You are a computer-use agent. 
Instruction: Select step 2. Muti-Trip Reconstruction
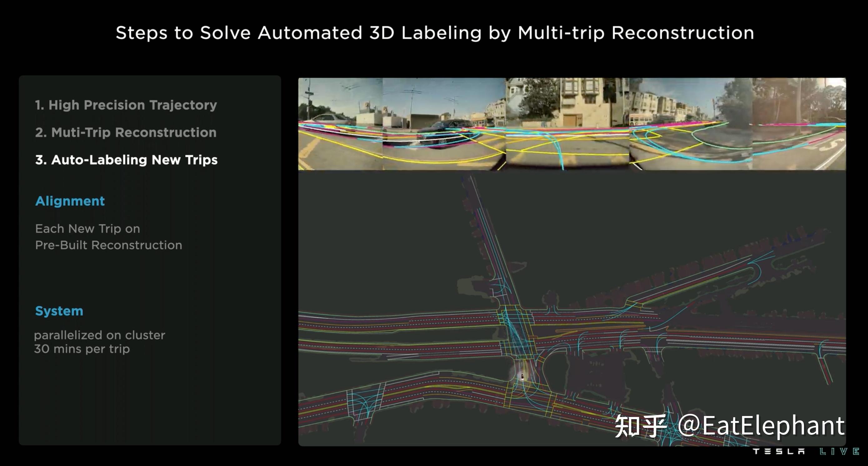(126, 132)
